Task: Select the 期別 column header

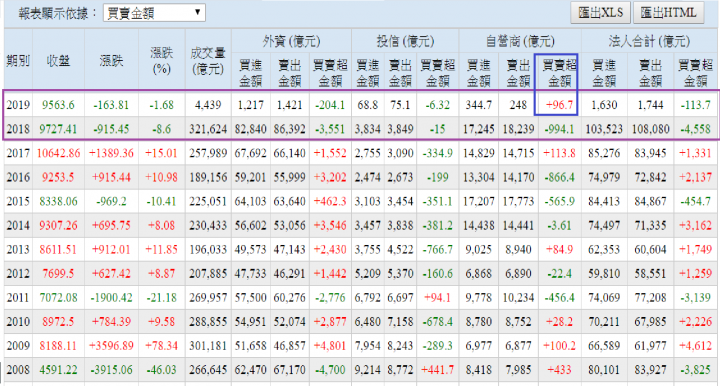Action: point(18,61)
